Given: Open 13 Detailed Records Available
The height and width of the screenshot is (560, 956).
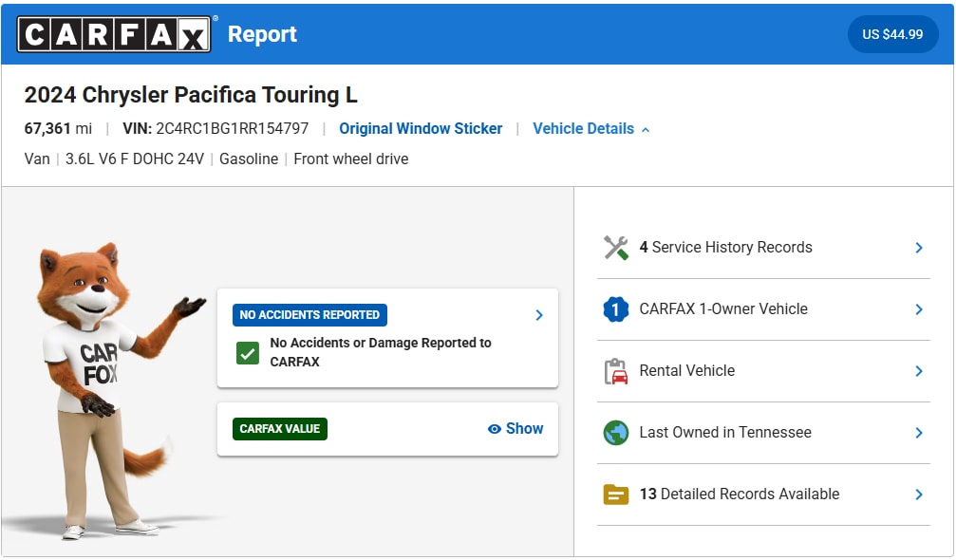Looking at the screenshot, I should [763, 495].
